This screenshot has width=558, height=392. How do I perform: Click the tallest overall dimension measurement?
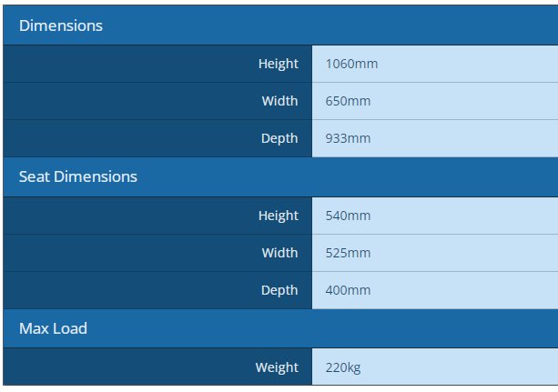pyautogui.click(x=351, y=64)
